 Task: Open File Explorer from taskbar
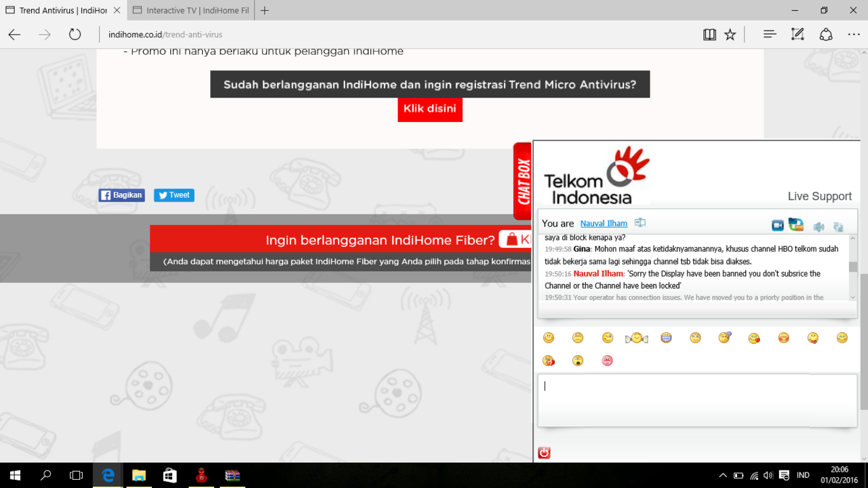tap(138, 475)
